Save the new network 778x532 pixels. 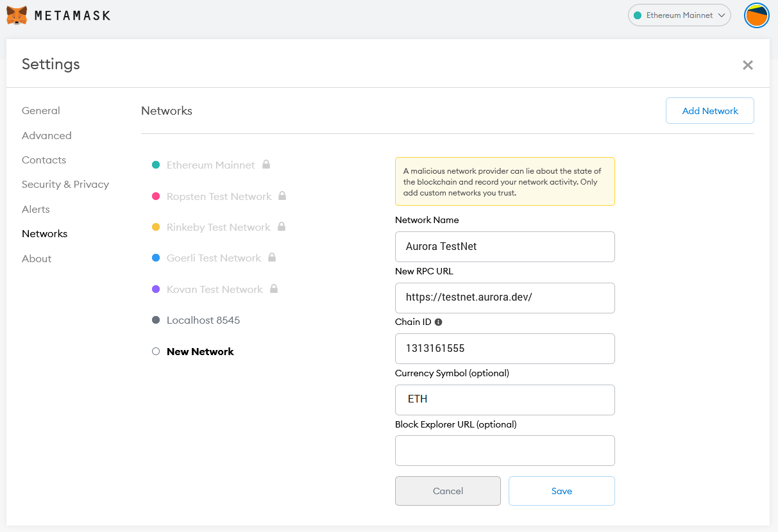point(562,491)
